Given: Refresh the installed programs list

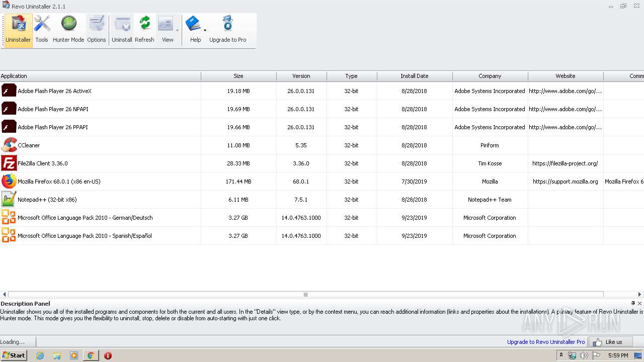Looking at the screenshot, I should tap(144, 30).
